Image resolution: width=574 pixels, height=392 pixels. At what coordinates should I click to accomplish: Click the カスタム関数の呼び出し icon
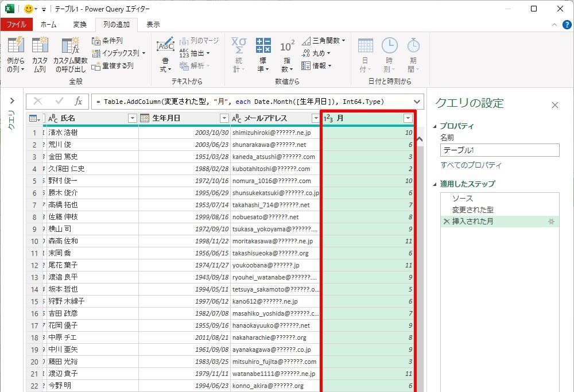point(70,46)
